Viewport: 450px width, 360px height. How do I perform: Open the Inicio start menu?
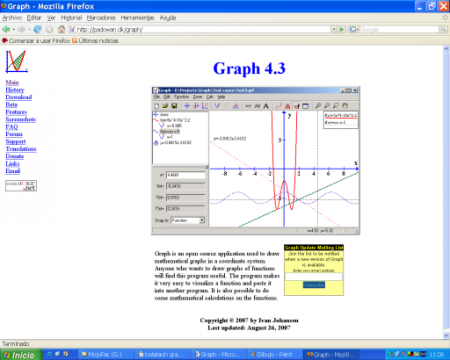coord(21,355)
